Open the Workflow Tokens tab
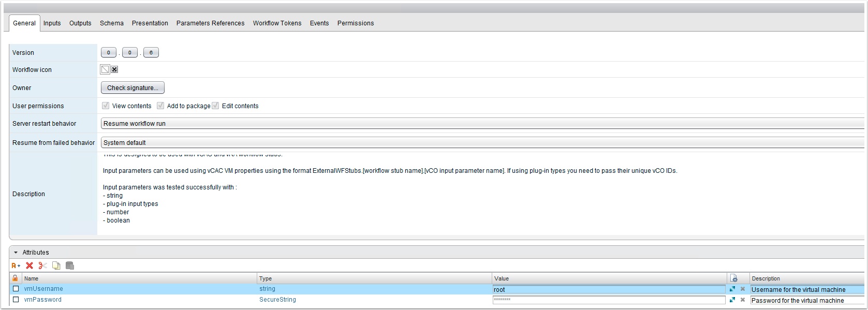Image resolution: width=868 pixels, height=310 pixels. pos(277,23)
